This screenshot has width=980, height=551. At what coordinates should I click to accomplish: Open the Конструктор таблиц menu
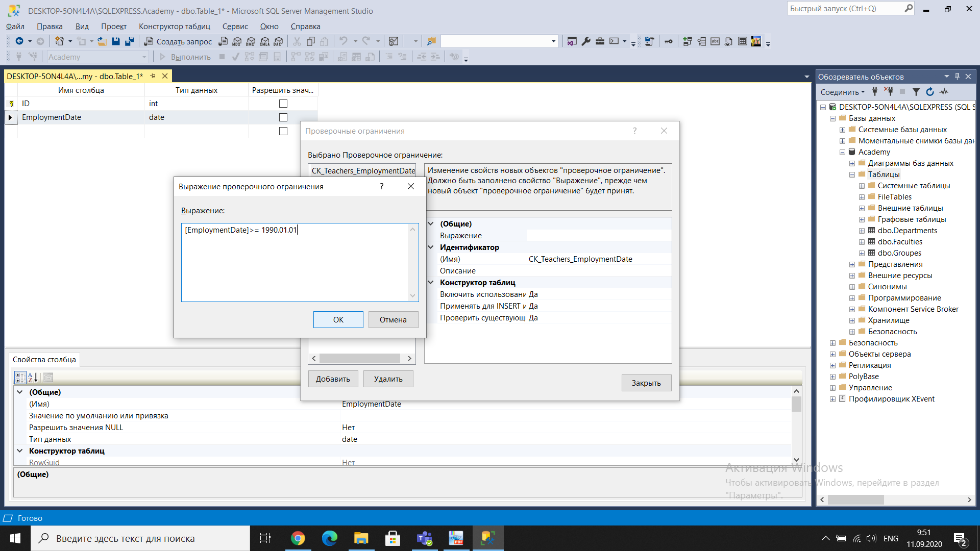[x=175, y=27]
